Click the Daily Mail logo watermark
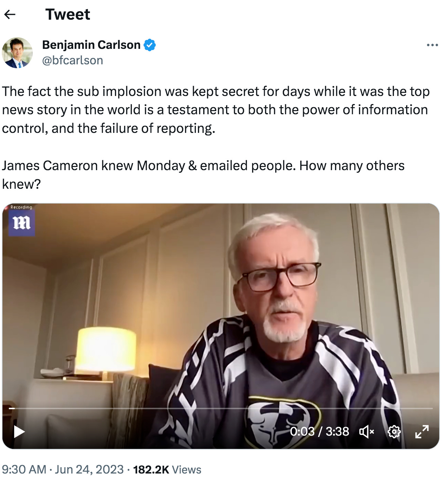Image resolution: width=448 pixels, height=483 pixels. pos(22,223)
